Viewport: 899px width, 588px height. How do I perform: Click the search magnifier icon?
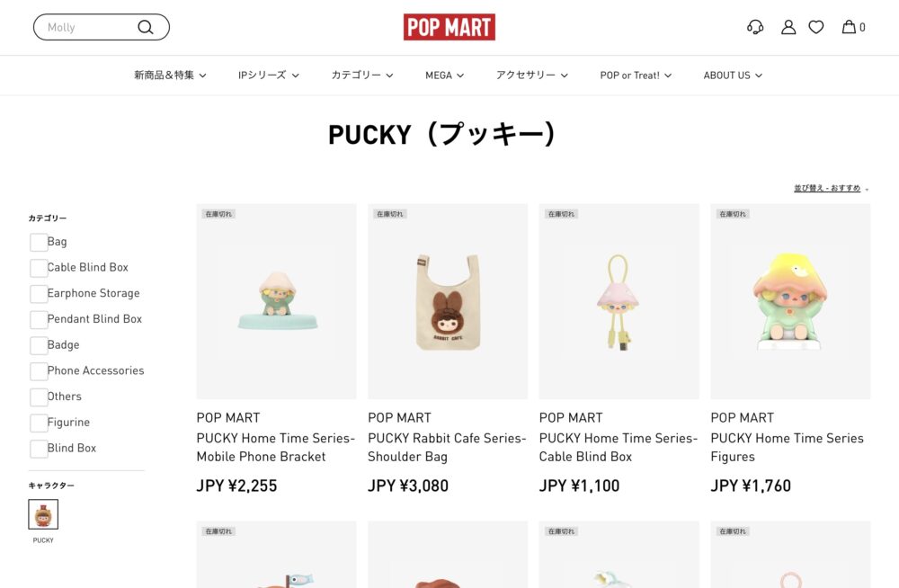pos(146,27)
